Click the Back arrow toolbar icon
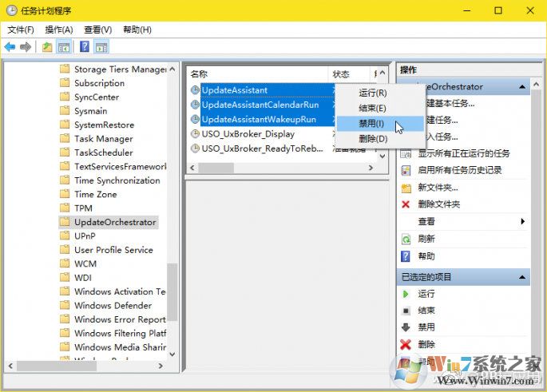547x392 pixels. [10, 47]
